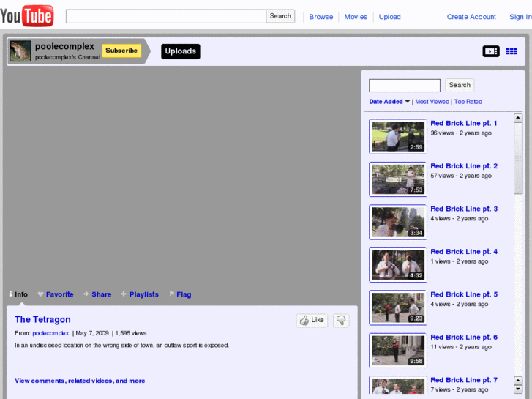Open Red Brick Line pt. 1 thumbnail

point(398,136)
